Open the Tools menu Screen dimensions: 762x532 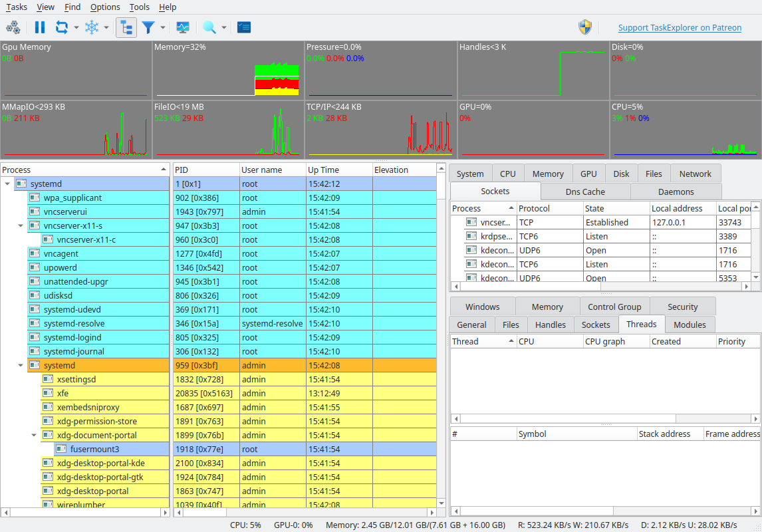point(140,7)
